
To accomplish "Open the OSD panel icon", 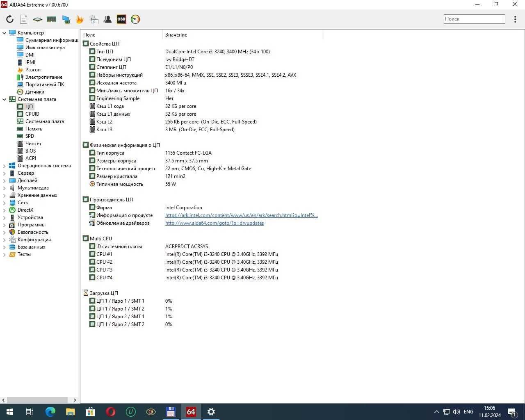I will (121, 19).
